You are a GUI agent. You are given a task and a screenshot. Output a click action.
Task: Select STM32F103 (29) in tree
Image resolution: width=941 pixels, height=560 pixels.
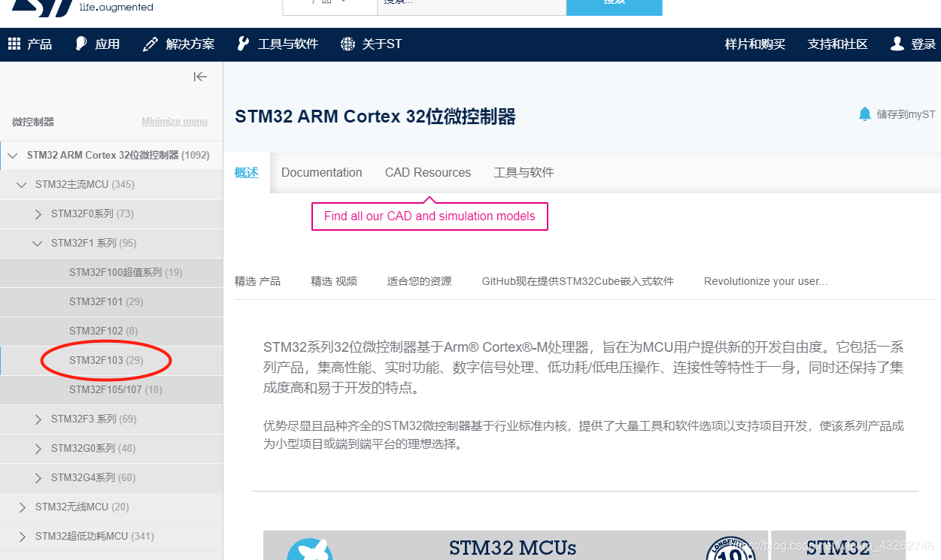pyautogui.click(x=106, y=361)
